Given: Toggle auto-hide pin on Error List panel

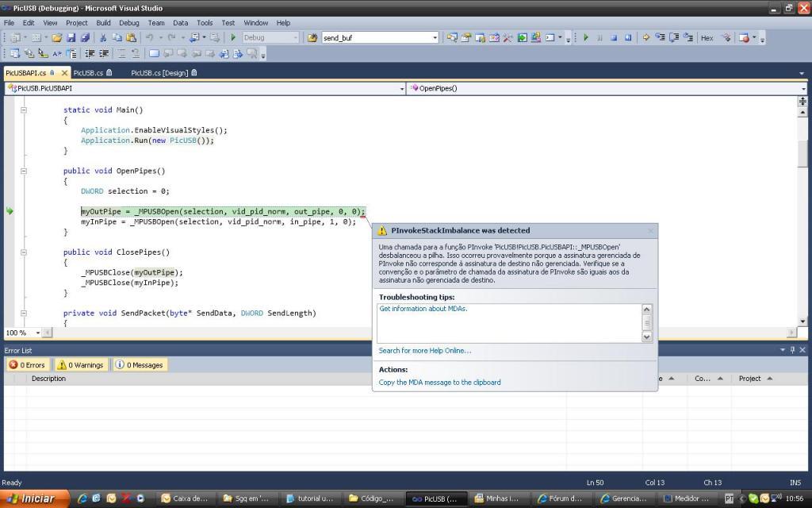Looking at the screenshot, I should pyautogui.click(x=792, y=350).
